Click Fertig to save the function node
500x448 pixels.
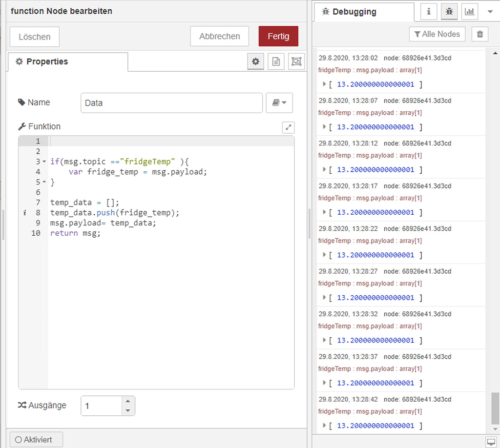click(x=278, y=36)
